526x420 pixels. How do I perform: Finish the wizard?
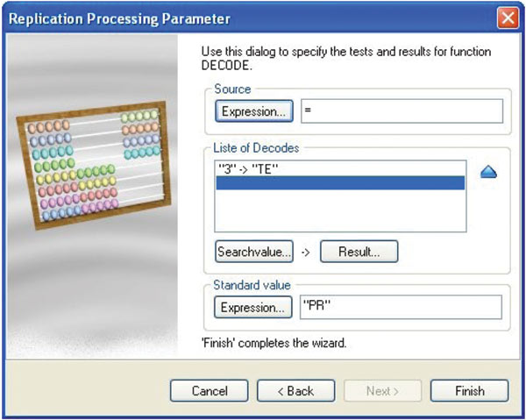[x=469, y=391]
